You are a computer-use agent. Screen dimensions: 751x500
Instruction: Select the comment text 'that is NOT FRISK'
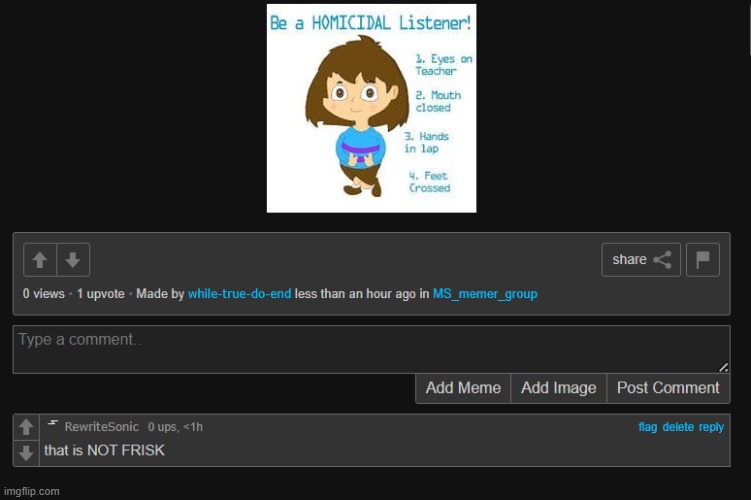pos(104,450)
